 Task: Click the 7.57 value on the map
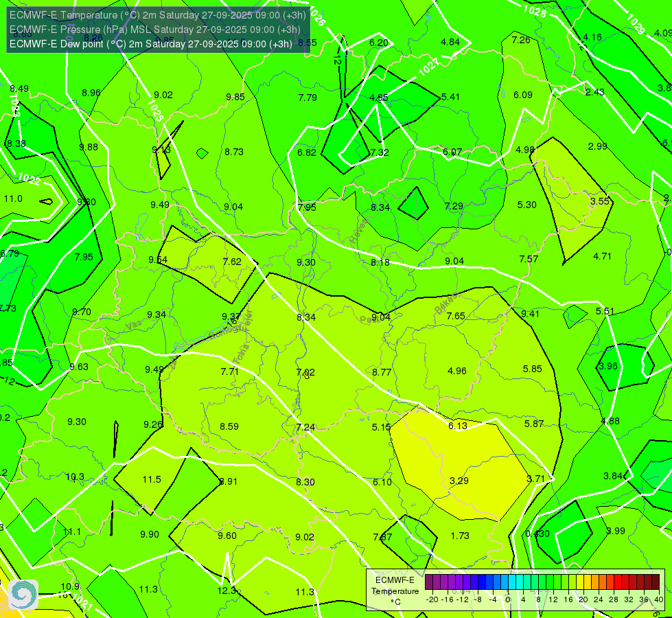pos(529,259)
